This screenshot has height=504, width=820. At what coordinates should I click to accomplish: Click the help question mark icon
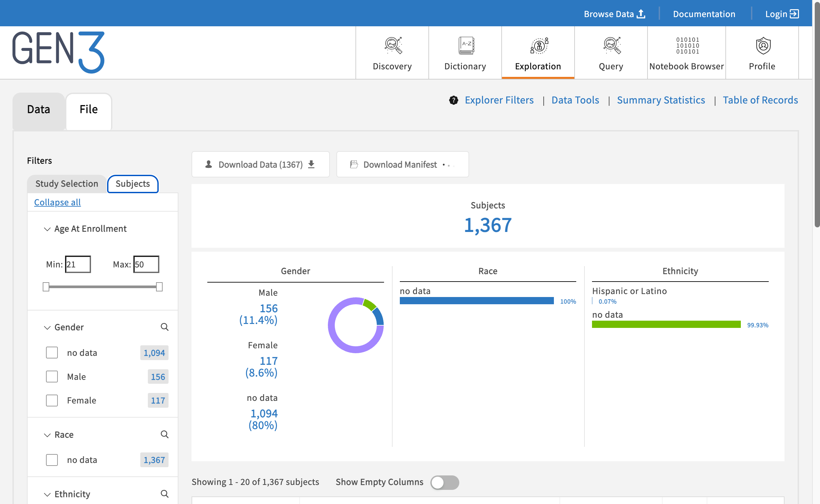click(x=453, y=100)
